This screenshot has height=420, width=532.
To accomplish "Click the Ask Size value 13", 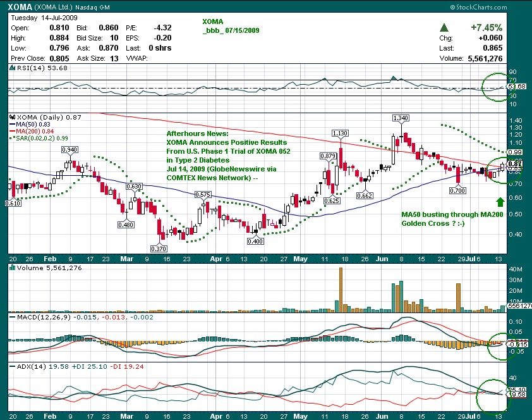I will 114,58.
